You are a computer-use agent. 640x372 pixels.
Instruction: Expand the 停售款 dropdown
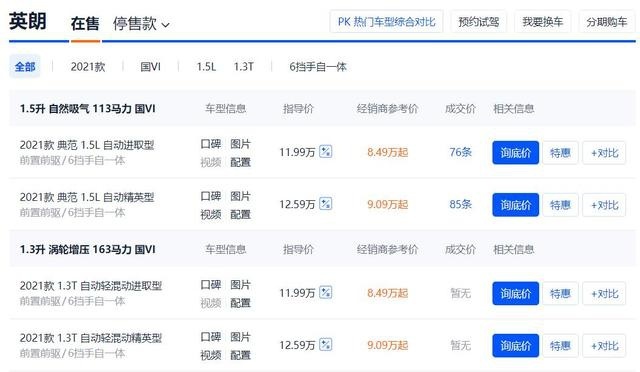click(x=141, y=24)
